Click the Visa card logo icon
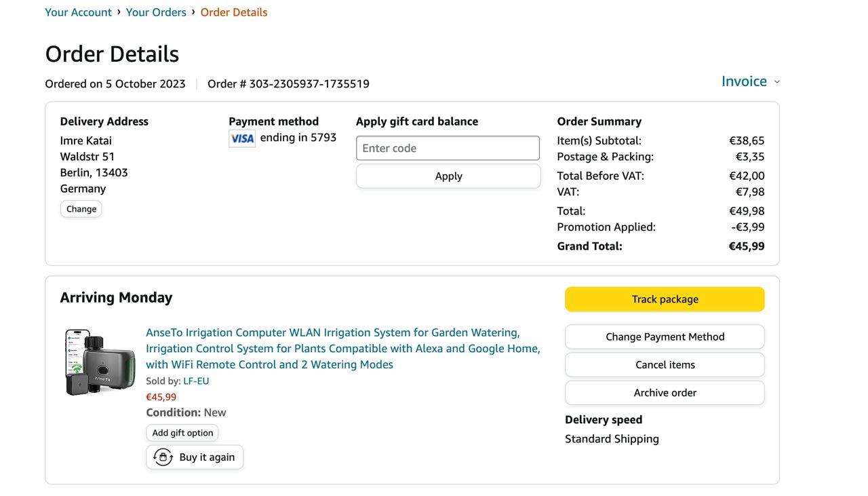868x496 pixels. (x=242, y=138)
